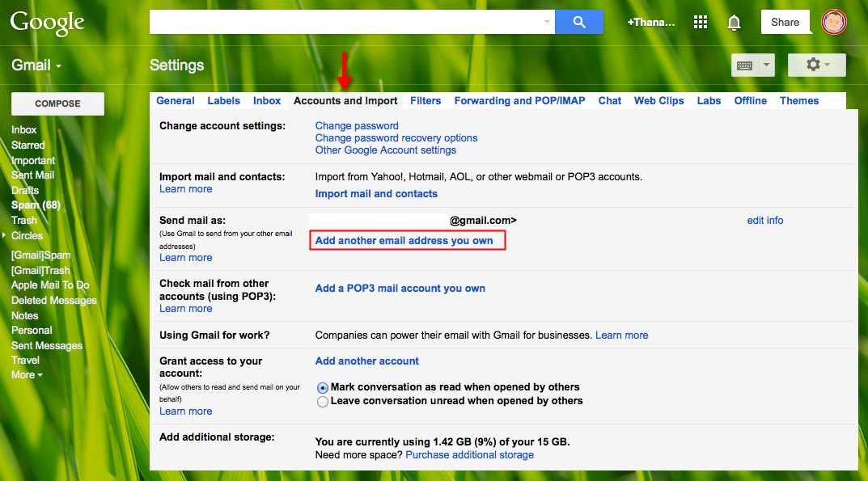Select the Accounts and Import tab
868x481 pixels.
pos(345,101)
